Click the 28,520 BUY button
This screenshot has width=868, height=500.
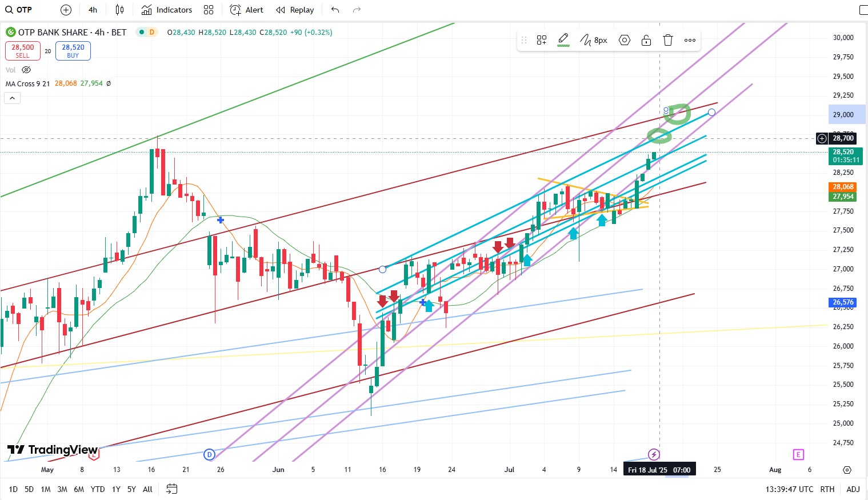click(x=73, y=51)
